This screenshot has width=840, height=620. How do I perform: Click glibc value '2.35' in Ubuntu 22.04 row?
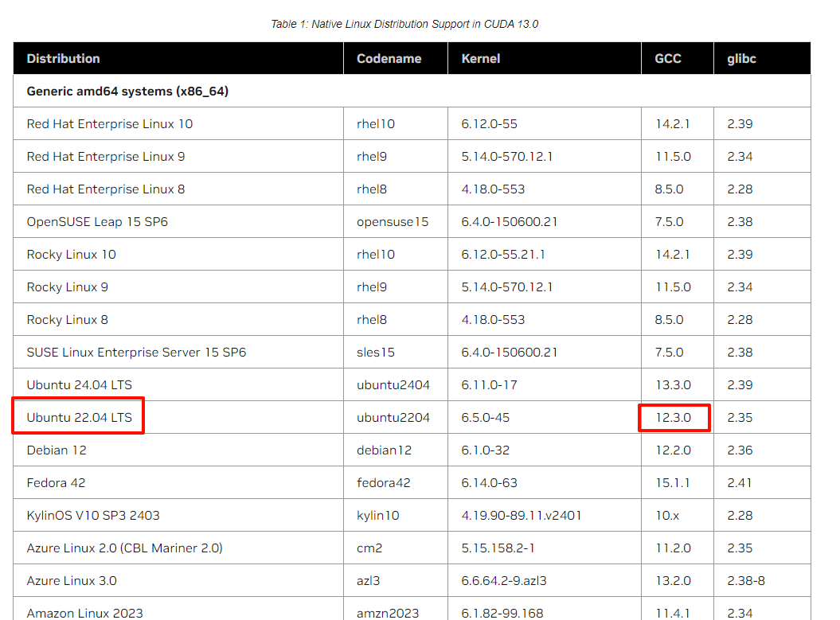pos(740,418)
